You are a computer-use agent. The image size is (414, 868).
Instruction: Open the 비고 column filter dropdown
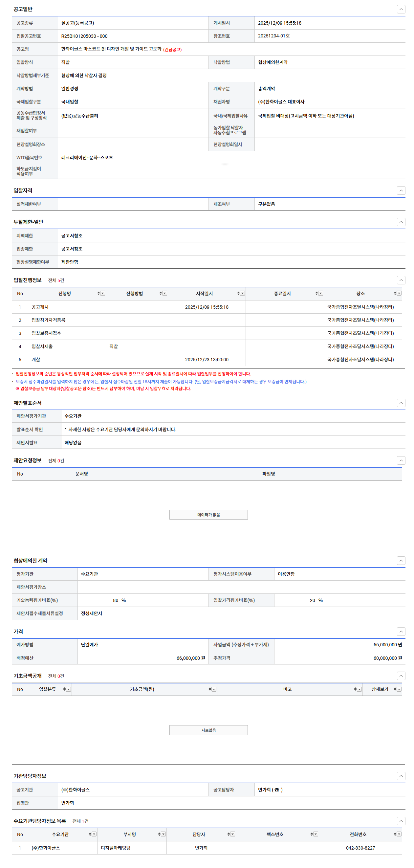click(360, 689)
